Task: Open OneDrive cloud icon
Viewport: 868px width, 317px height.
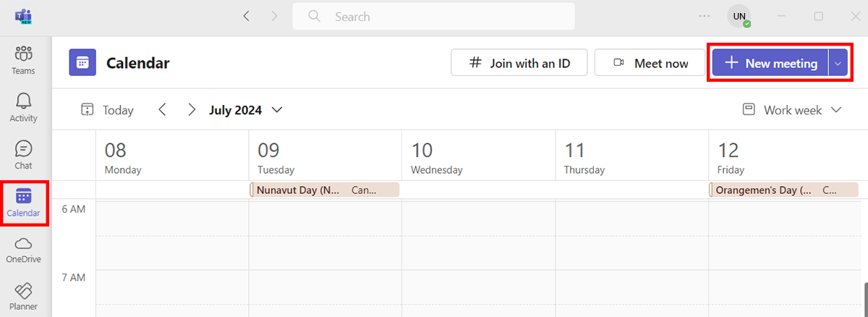Action: [23, 249]
